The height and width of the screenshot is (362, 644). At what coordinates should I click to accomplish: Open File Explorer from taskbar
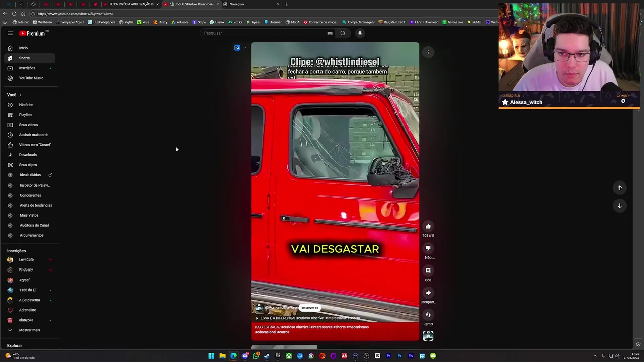pyautogui.click(x=222, y=356)
